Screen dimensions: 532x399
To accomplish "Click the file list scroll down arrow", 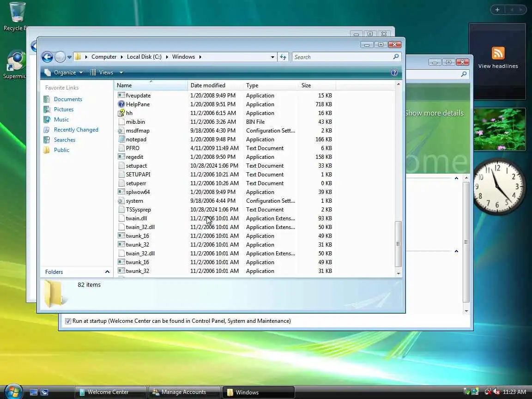I will coord(399,273).
